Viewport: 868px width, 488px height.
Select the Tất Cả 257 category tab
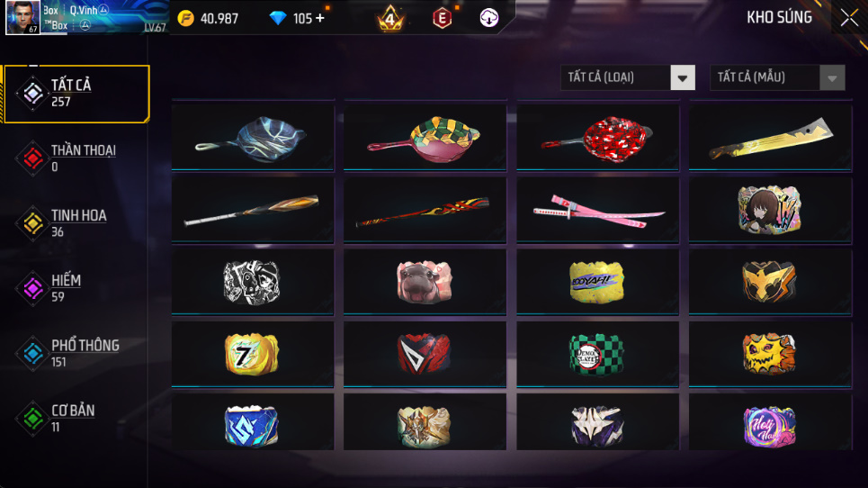tap(76, 94)
